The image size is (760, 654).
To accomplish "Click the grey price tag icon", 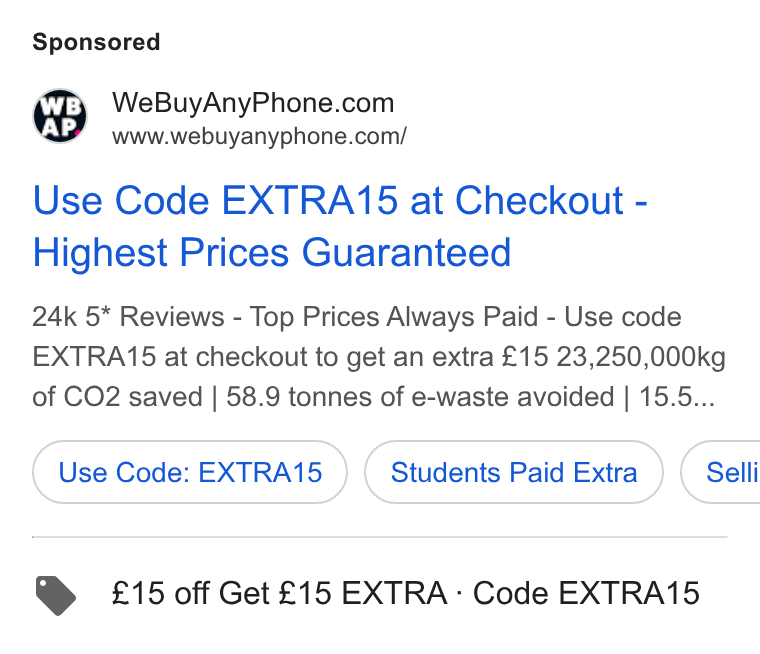I will (56, 595).
